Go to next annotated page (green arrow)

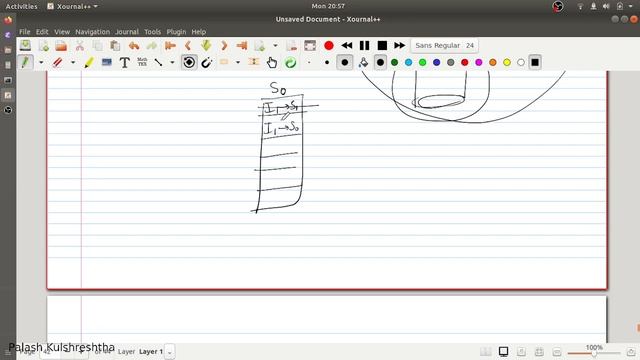tap(206, 45)
